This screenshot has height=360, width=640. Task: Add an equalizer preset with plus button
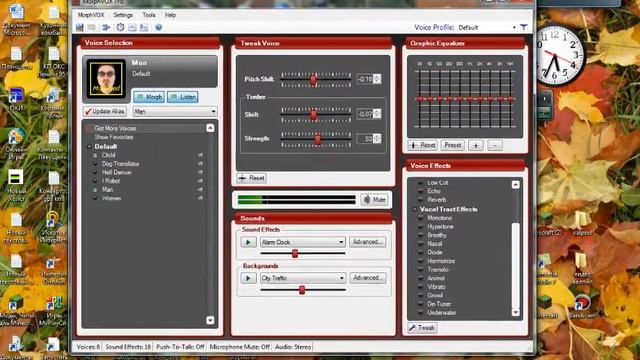tap(476, 145)
